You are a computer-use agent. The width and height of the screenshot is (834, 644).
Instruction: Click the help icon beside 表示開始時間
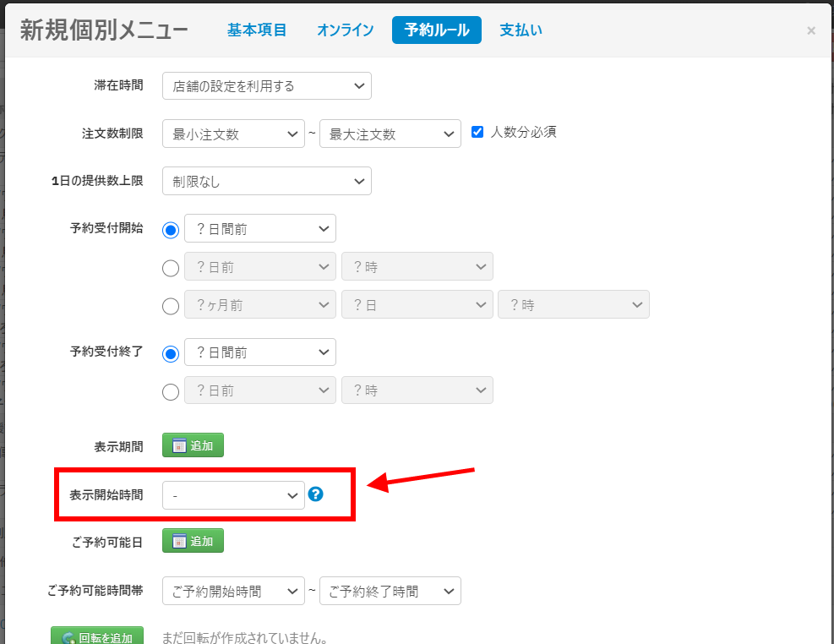pyautogui.click(x=316, y=494)
